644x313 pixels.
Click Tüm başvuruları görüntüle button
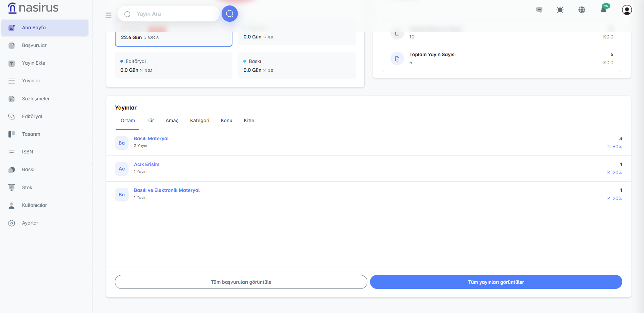(x=241, y=282)
